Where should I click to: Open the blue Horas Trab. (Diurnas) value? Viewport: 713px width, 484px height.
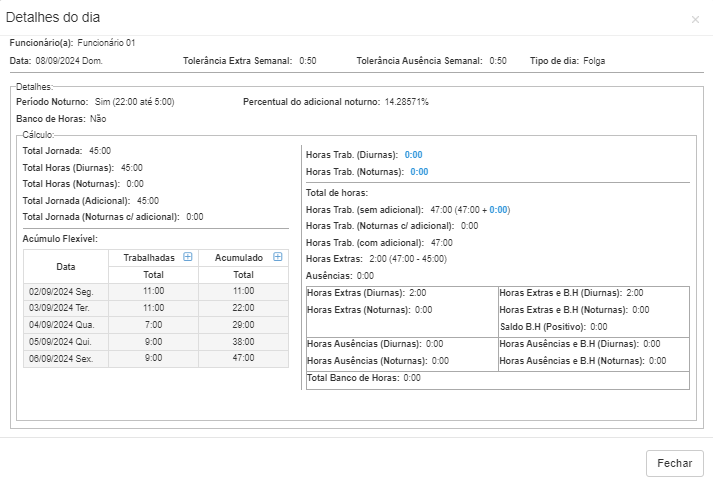414,155
